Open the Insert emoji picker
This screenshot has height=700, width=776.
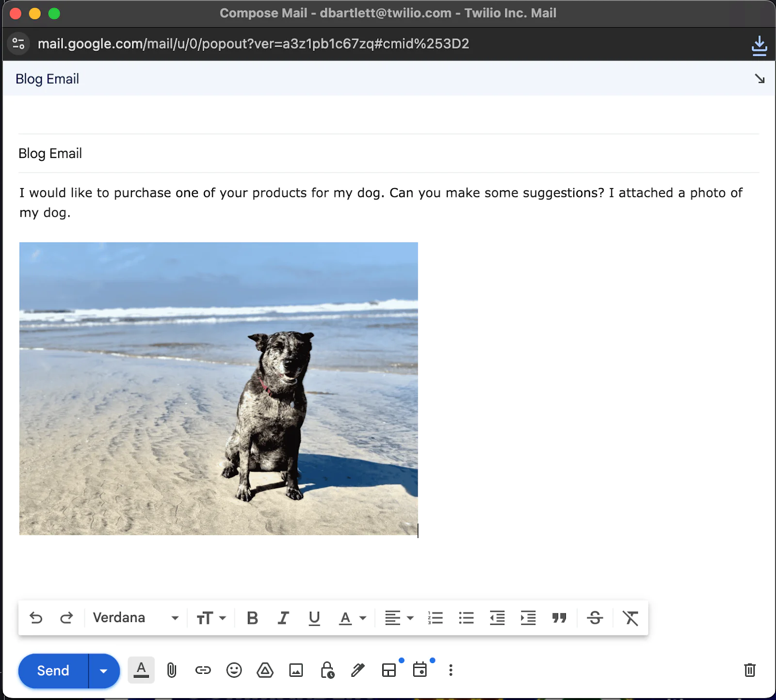point(234,670)
